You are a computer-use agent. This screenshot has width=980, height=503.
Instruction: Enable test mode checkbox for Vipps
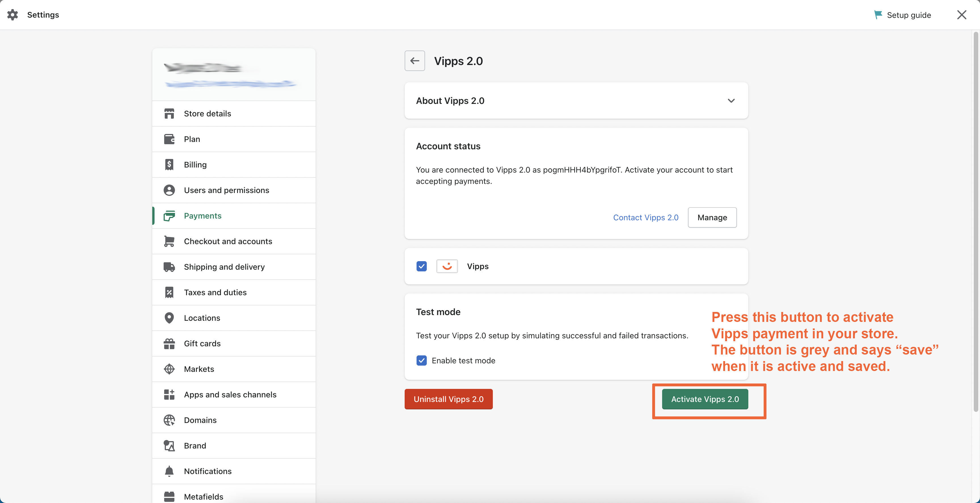click(421, 360)
